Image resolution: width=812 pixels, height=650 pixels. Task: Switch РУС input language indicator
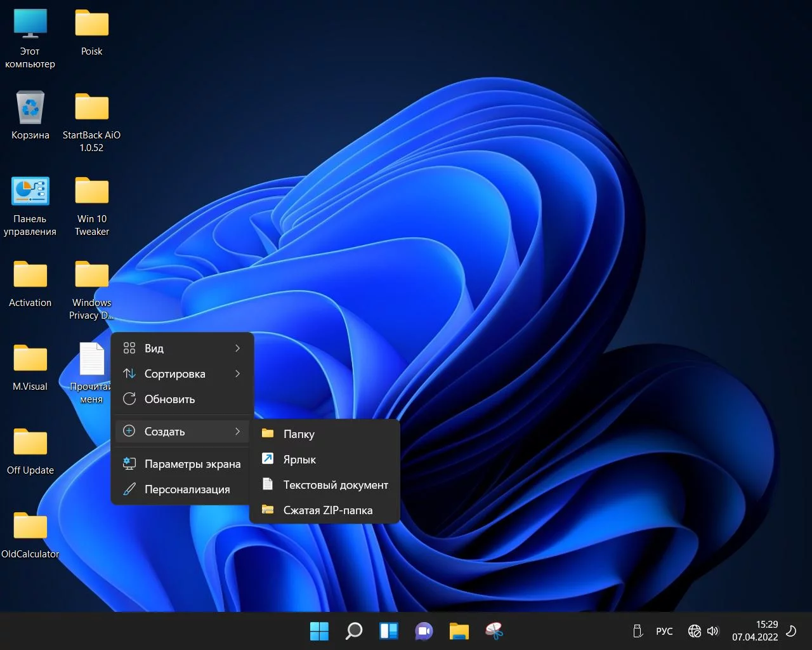tap(664, 631)
